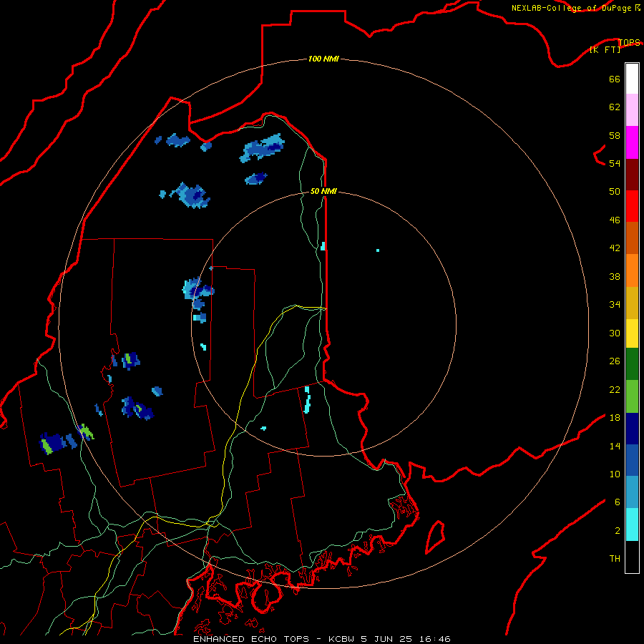Select the cyan 2 legend swatch

(x=632, y=525)
